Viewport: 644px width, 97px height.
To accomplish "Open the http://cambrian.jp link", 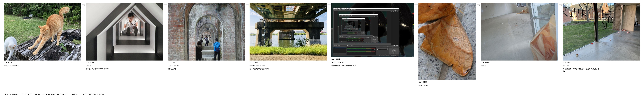I will pyautogui.click(x=96, y=94).
